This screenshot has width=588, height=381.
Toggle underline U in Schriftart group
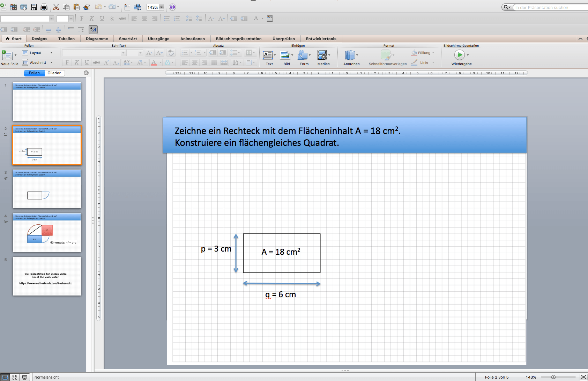click(x=87, y=62)
